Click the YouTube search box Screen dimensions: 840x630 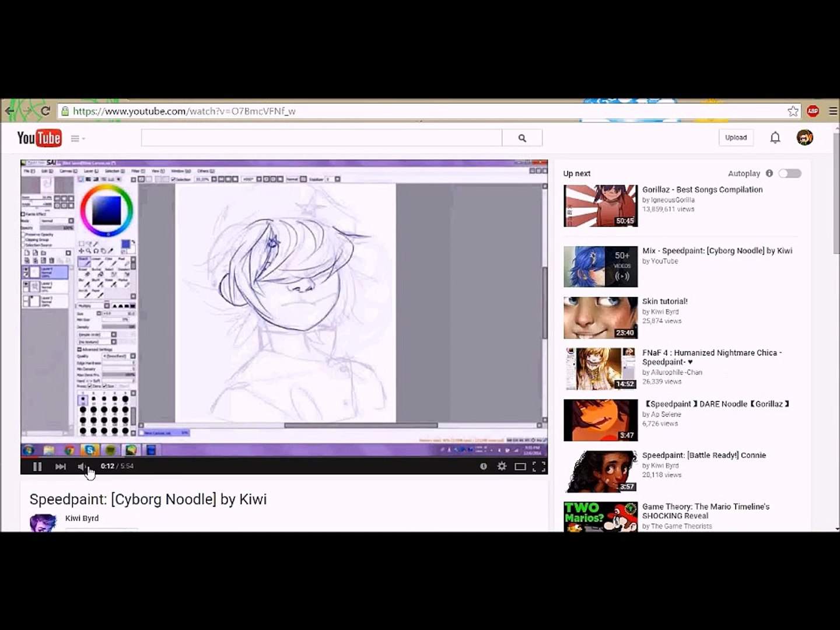(x=321, y=138)
